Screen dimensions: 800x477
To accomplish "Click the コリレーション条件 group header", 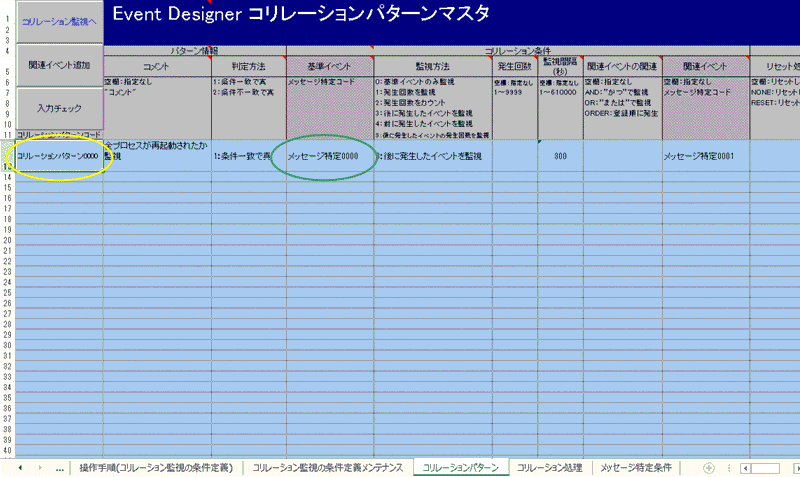I will (518, 51).
